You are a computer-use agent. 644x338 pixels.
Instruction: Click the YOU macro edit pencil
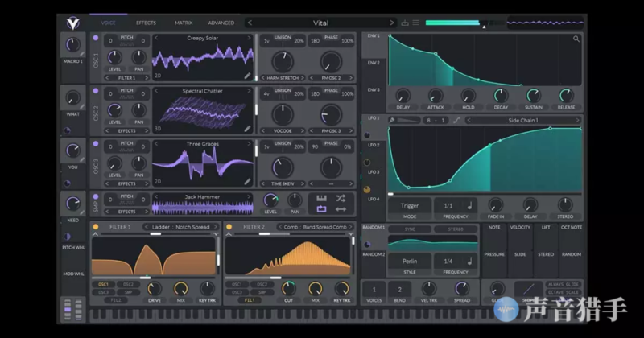point(82,160)
